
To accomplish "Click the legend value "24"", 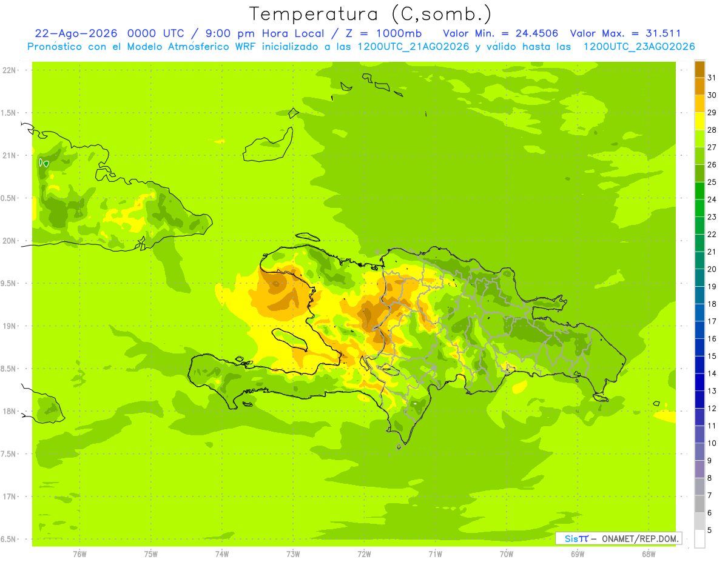I will tap(712, 199).
